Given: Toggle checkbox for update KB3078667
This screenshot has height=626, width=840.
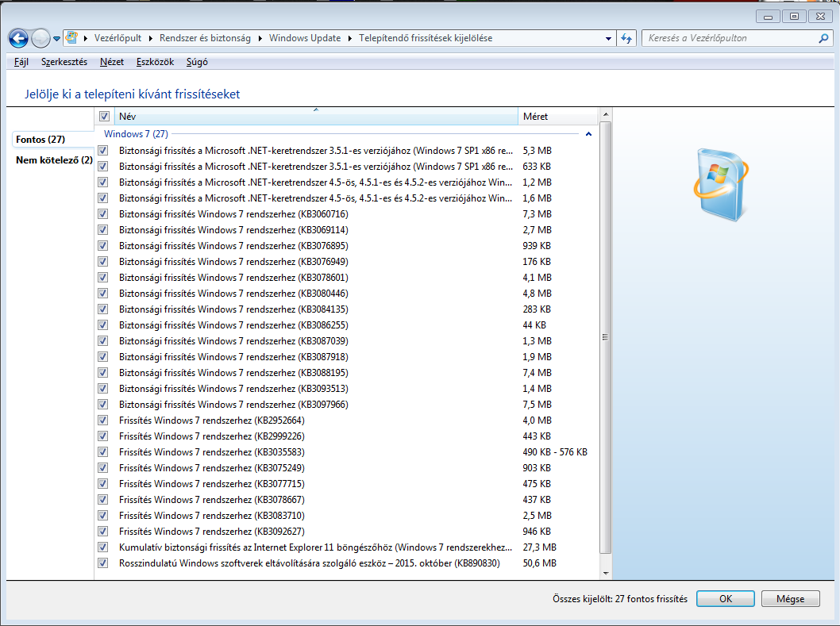Looking at the screenshot, I should (x=103, y=500).
